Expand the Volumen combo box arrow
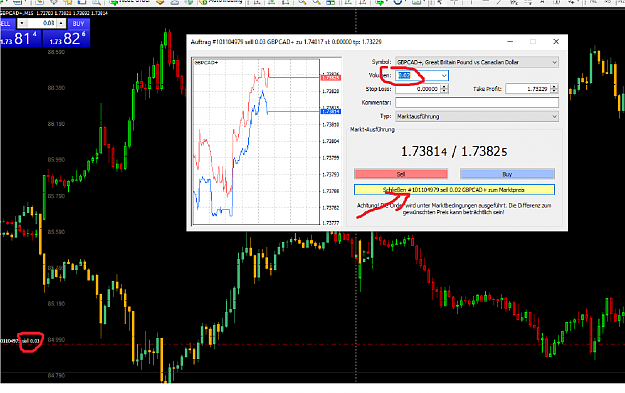Screen dimensions: 625x393 click(444, 76)
